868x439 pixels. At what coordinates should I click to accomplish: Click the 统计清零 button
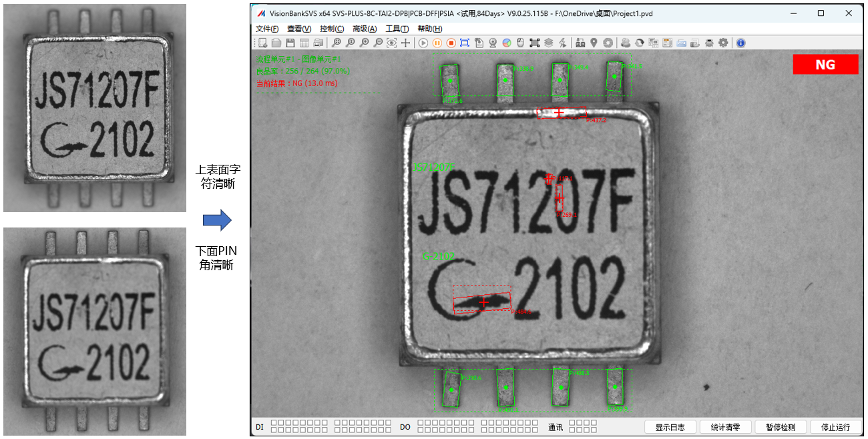click(726, 427)
